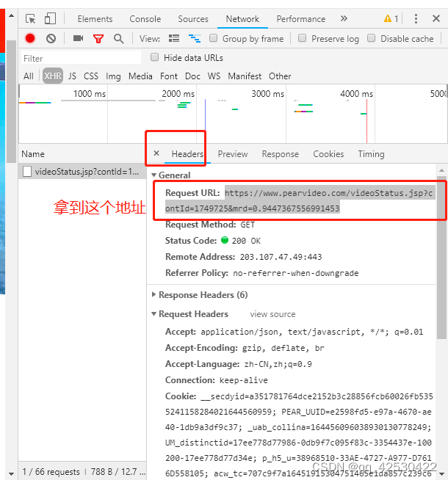Click the blue timeline marker near 2000 ms
This screenshot has width=448, height=480.
click(x=205, y=114)
